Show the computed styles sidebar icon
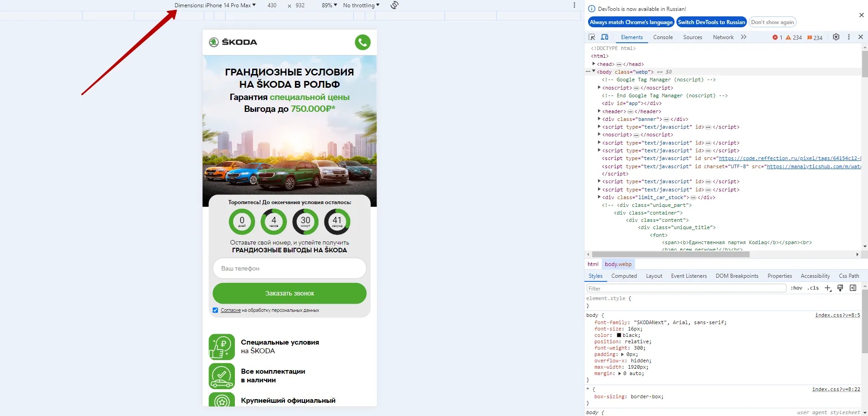The width and height of the screenshot is (868, 416). point(853,288)
